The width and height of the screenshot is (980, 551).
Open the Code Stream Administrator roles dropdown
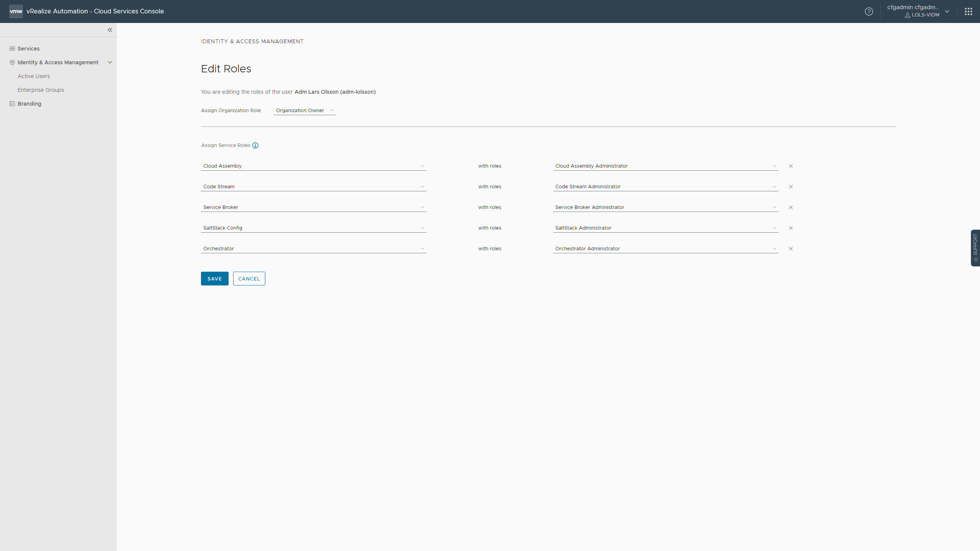(x=666, y=187)
